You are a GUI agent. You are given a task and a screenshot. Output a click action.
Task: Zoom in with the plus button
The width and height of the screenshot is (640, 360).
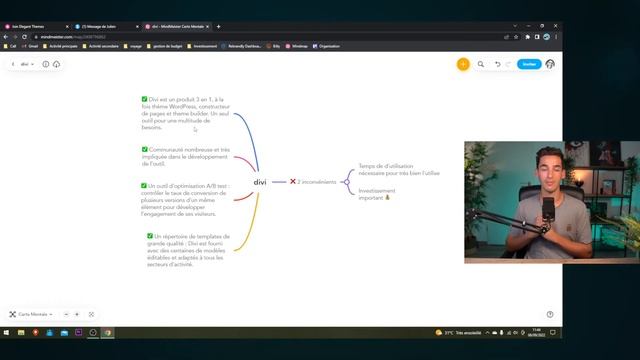pos(77,314)
